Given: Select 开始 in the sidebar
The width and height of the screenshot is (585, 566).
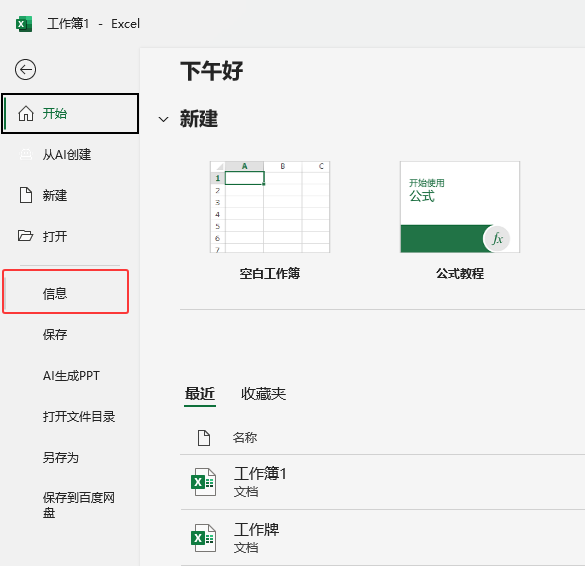Looking at the screenshot, I should (x=70, y=113).
